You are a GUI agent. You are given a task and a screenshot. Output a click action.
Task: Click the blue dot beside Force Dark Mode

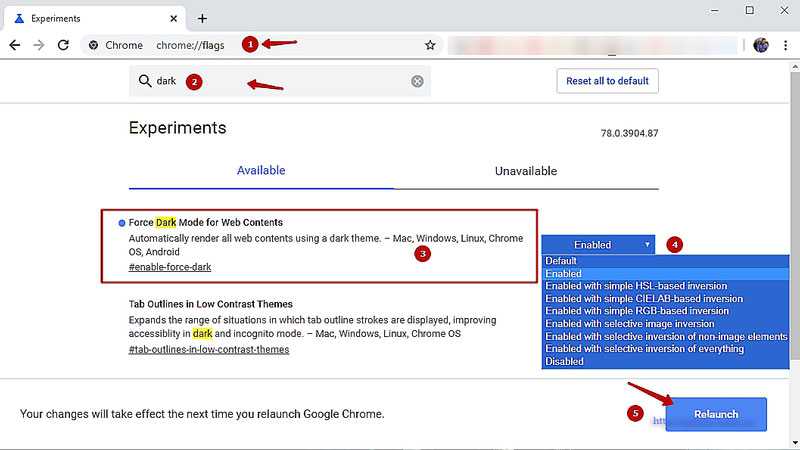121,223
